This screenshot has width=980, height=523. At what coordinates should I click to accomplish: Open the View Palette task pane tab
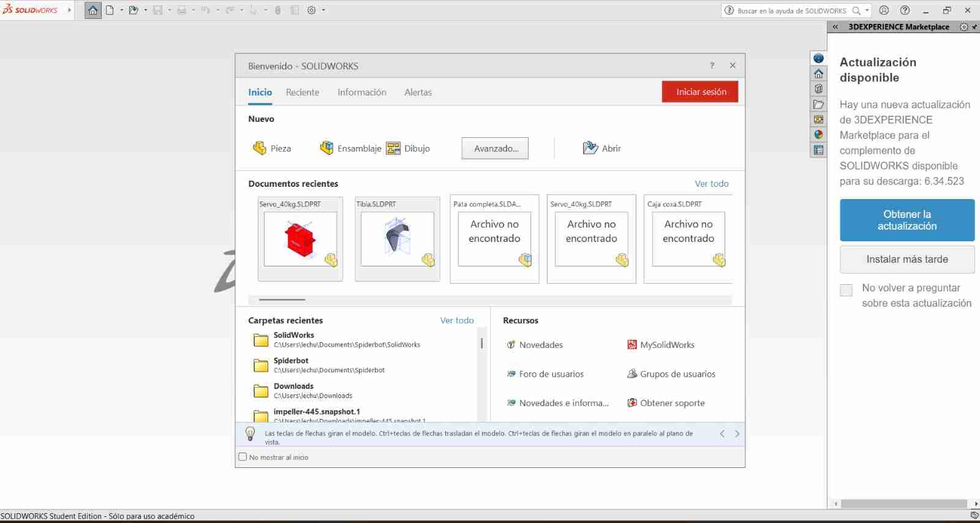click(818, 119)
